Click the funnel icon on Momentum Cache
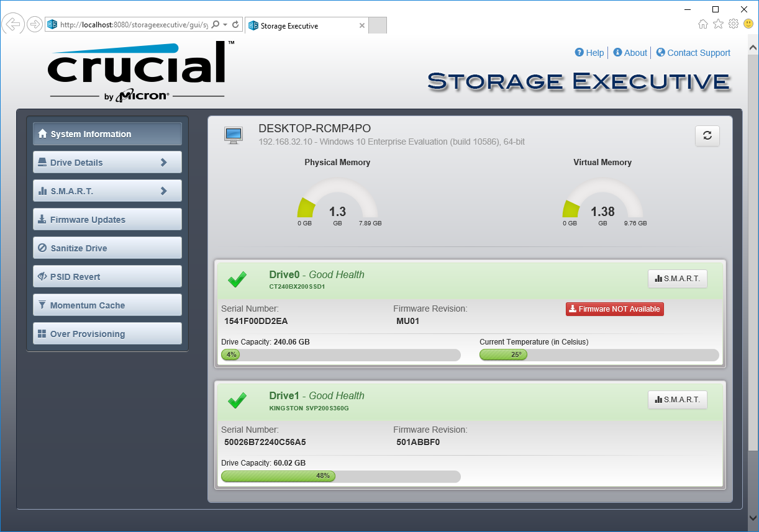 pyautogui.click(x=42, y=305)
